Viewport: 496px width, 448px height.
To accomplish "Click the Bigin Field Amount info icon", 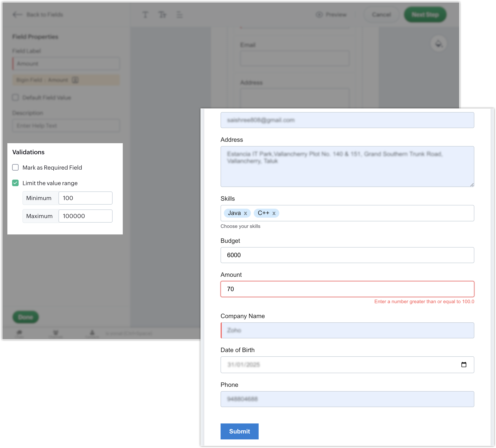I will [75, 80].
